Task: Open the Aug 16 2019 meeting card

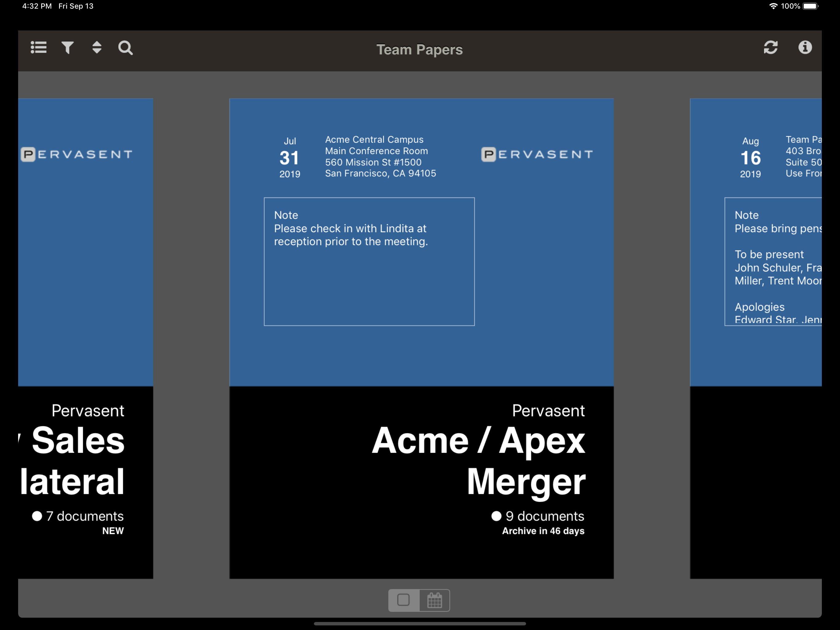Action: tap(756, 339)
